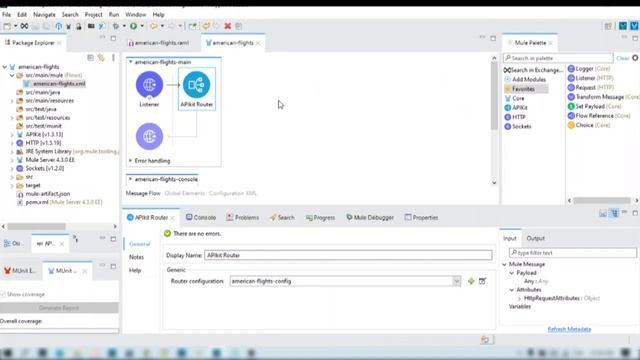Screen dimensions: 640x360
Task: Select the Core category in palette
Action: [514, 98]
